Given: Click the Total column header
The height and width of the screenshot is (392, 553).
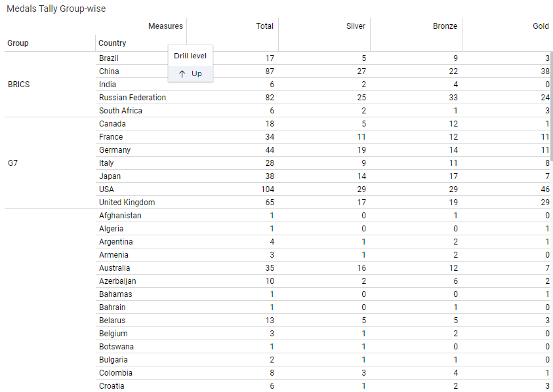Looking at the screenshot, I should point(265,26).
